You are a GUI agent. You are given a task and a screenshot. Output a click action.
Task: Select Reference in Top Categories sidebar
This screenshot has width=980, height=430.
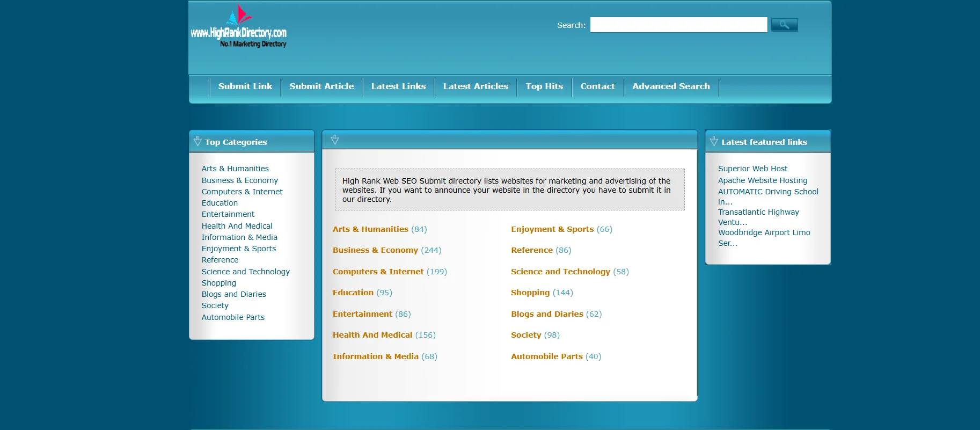click(220, 260)
